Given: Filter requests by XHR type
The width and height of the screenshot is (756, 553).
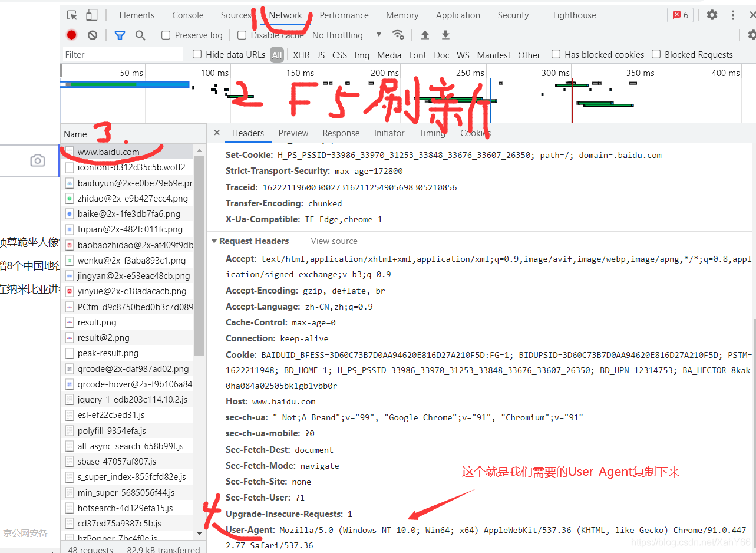Looking at the screenshot, I should (301, 55).
